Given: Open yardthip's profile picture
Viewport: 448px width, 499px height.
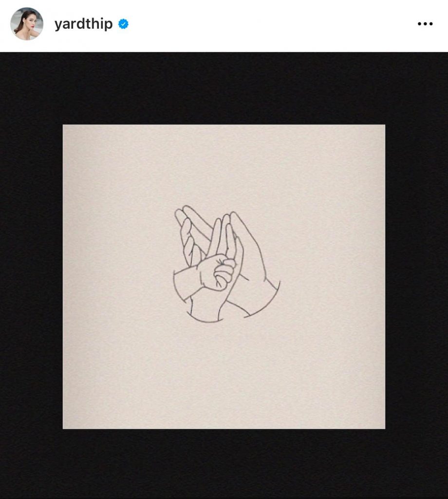Looking at the screenshot, I should click(27, 24).
